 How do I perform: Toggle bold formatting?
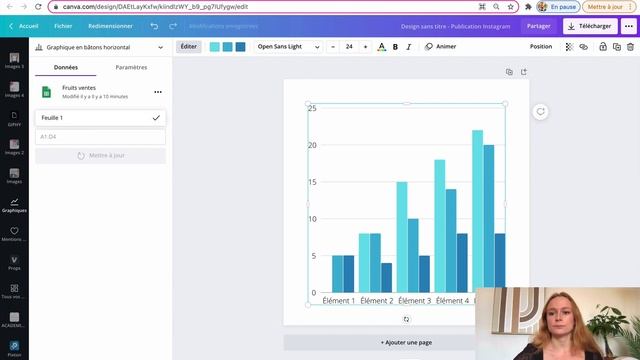[x=395, y=47]
